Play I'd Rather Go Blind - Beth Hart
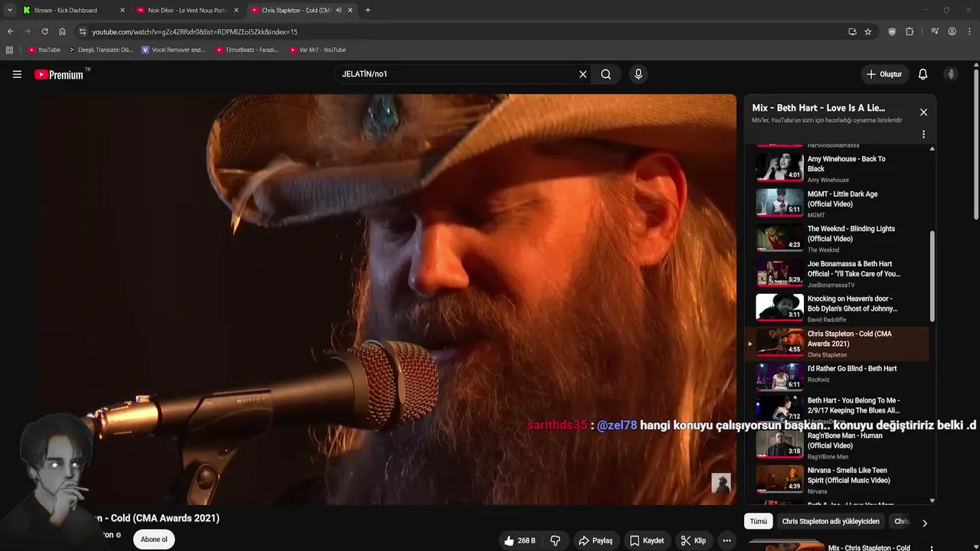 836,378
